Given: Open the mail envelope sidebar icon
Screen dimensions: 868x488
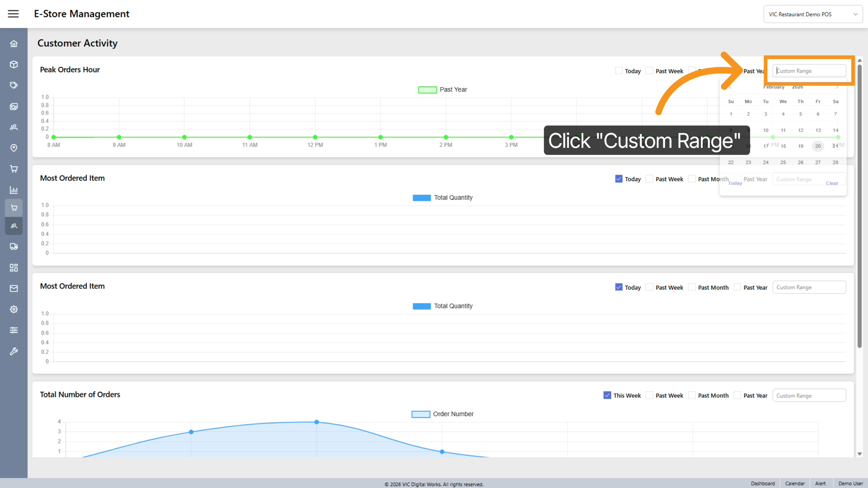Looking at the screenshot, I should (14, 288).
